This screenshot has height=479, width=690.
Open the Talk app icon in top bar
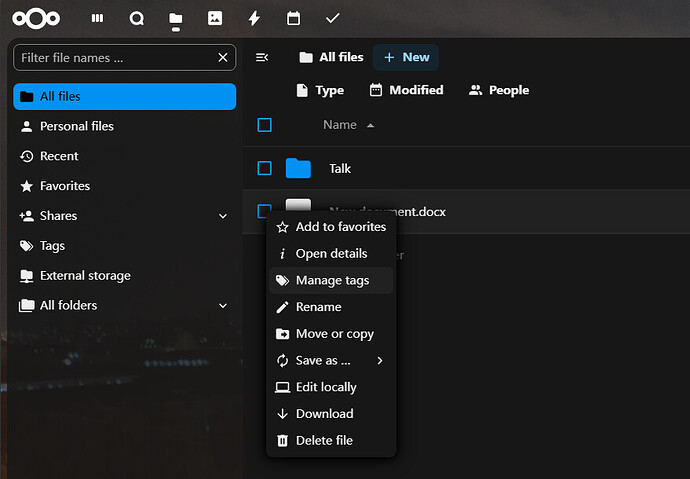tap(136, 18)
